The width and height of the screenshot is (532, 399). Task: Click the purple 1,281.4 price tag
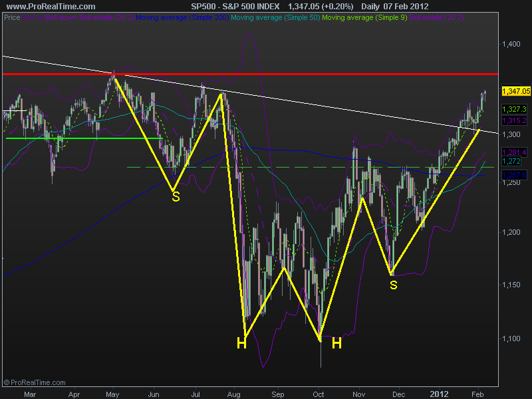(x=514, y=152)
